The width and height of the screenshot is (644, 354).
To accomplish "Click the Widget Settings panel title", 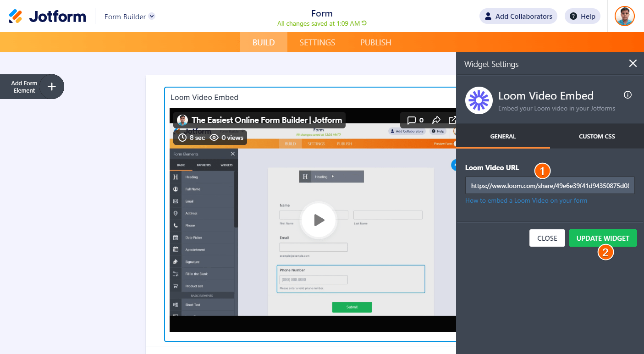I will [491, 64].
